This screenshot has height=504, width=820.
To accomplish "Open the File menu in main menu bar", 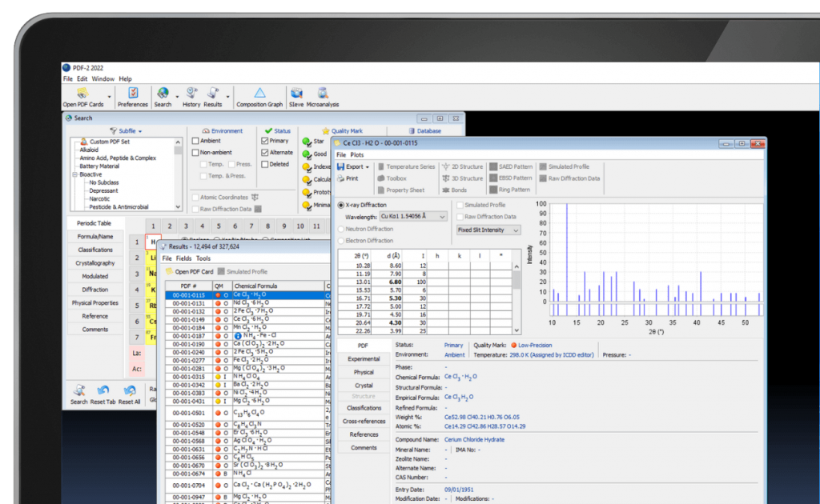I will 68,79.
